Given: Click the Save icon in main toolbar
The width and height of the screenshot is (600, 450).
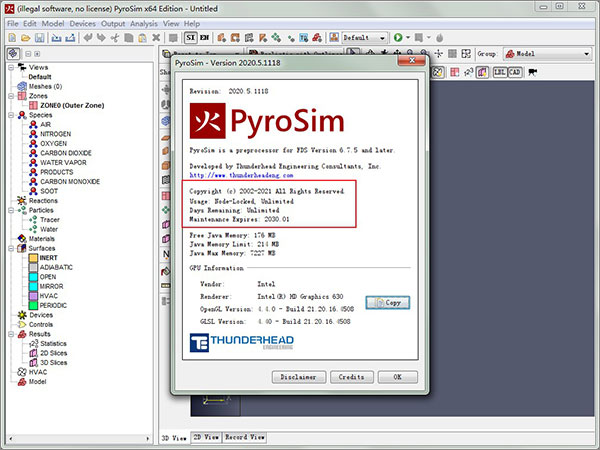Looking at the screenshot, I should (x=41, y=37).
